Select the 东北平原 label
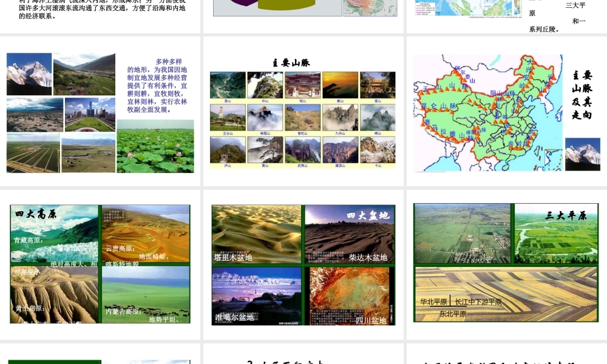Viewport: 607px width, 364px height. tap(453, 314)
